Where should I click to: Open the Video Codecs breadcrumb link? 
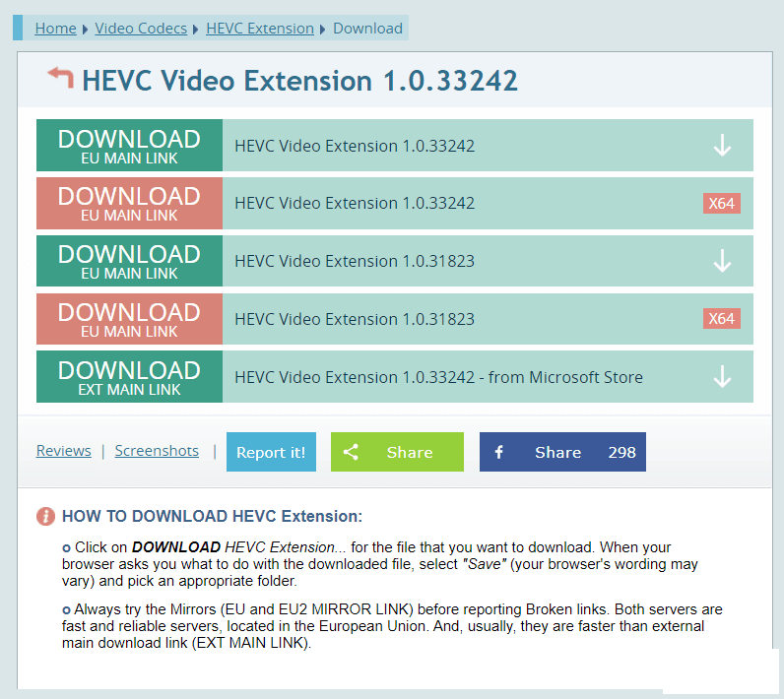141,29
